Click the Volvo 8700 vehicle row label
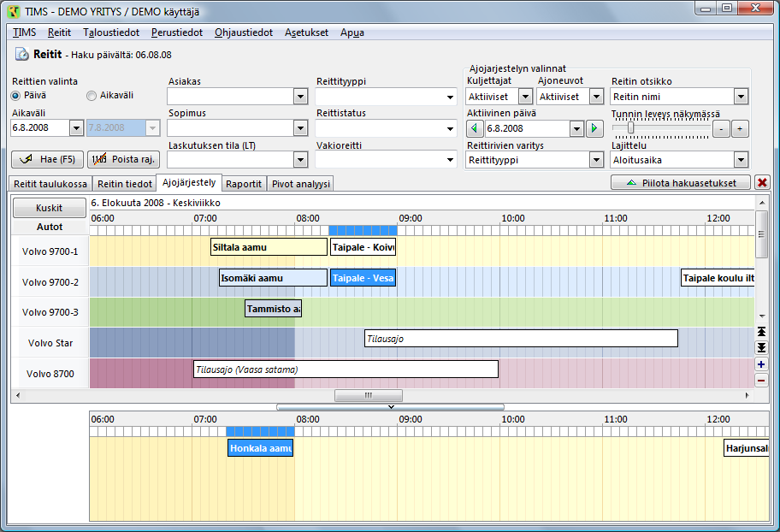Viewport: 780px width, 532px height. click(50, 374)
